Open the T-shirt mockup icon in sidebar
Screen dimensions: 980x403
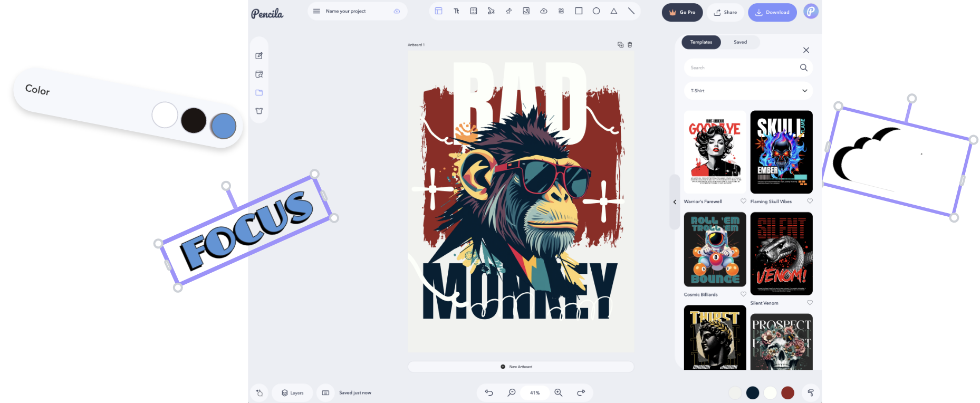coord(259,111)
